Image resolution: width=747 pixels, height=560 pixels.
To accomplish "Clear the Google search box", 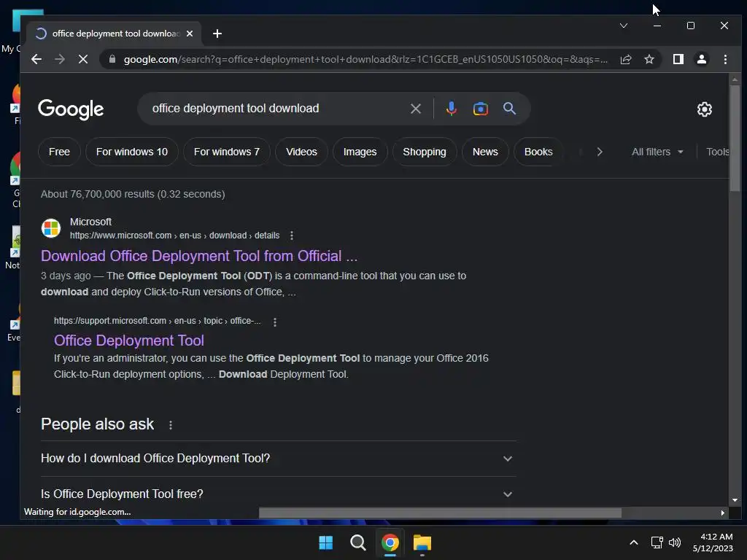I will point(416,109).
